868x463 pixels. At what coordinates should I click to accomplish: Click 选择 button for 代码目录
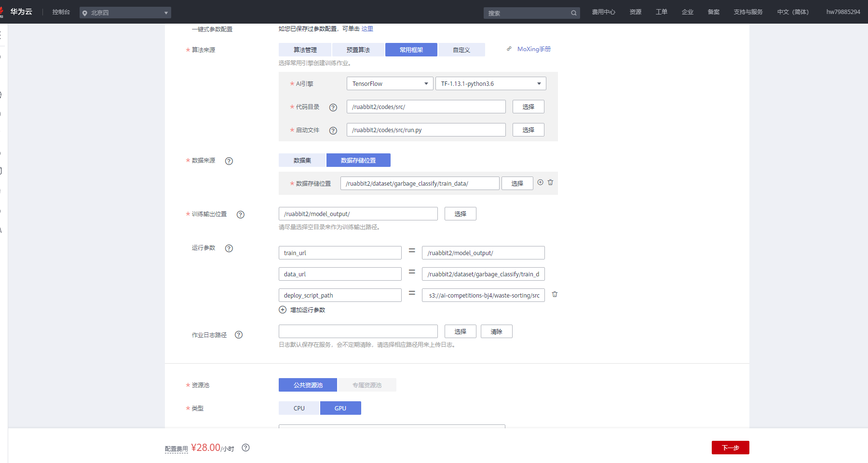click(529, 107)
